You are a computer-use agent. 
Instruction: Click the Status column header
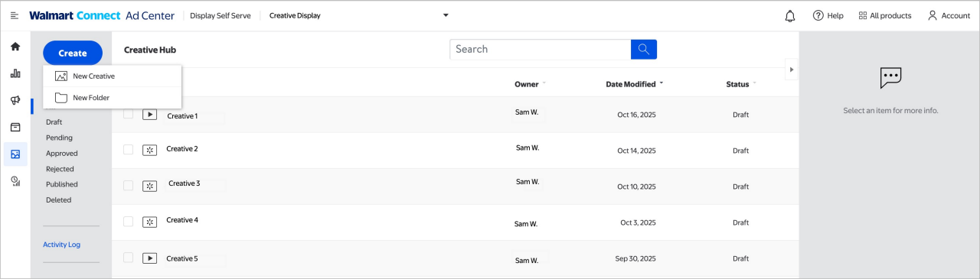[737, 84]
